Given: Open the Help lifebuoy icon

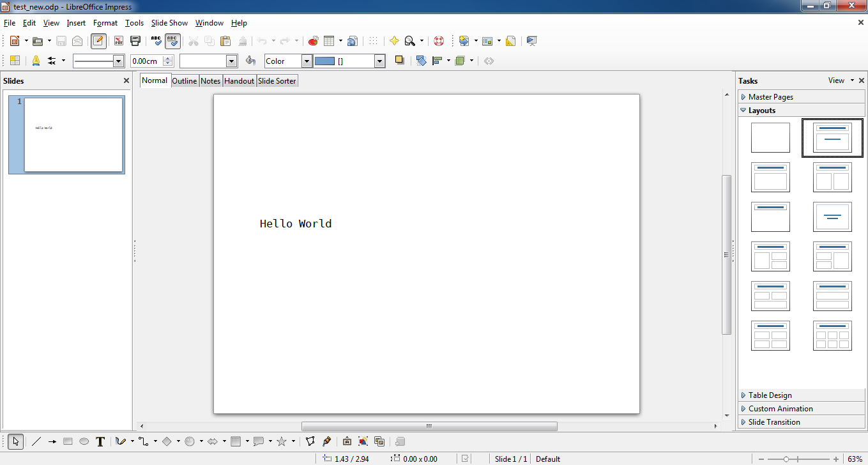Looking at the screenshot, I should pyautogui.click(x=438, y=41).
